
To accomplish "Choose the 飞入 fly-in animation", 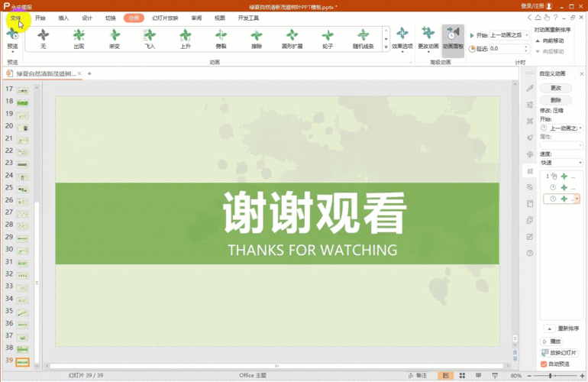I will coord(150,39).
